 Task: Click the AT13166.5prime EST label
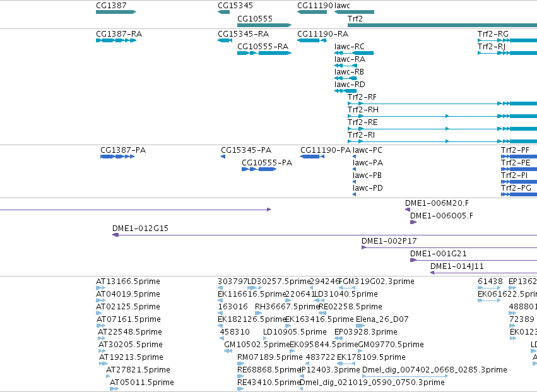[128, 282]
